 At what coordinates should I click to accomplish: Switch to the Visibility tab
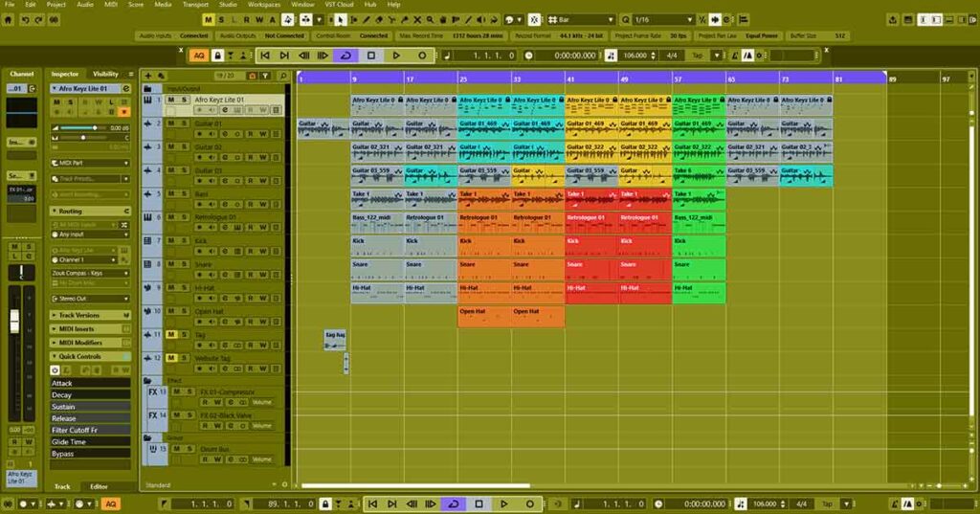click(106, 74)
